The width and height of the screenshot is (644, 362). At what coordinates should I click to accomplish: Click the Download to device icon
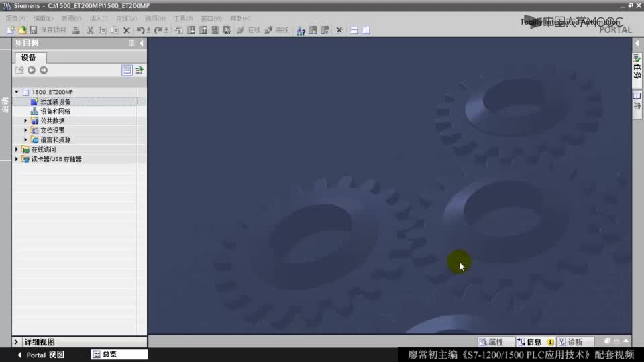(x=191, y=30)
